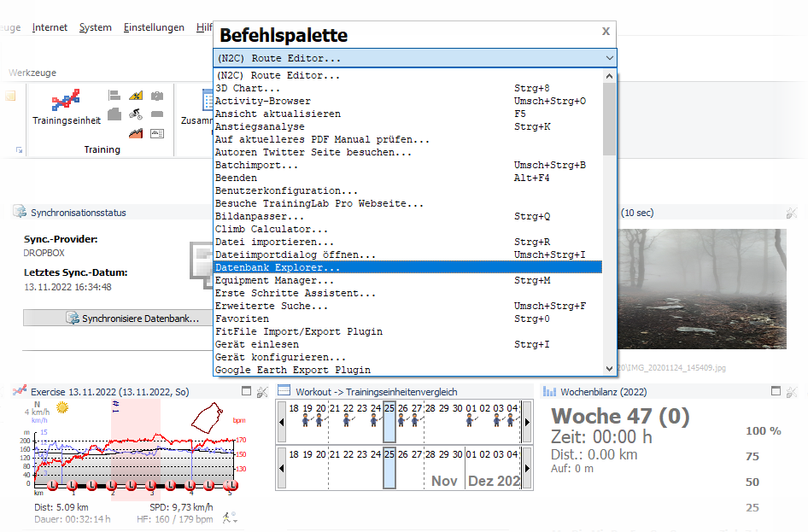Click the workout figure under day 22

pos(348,421)
